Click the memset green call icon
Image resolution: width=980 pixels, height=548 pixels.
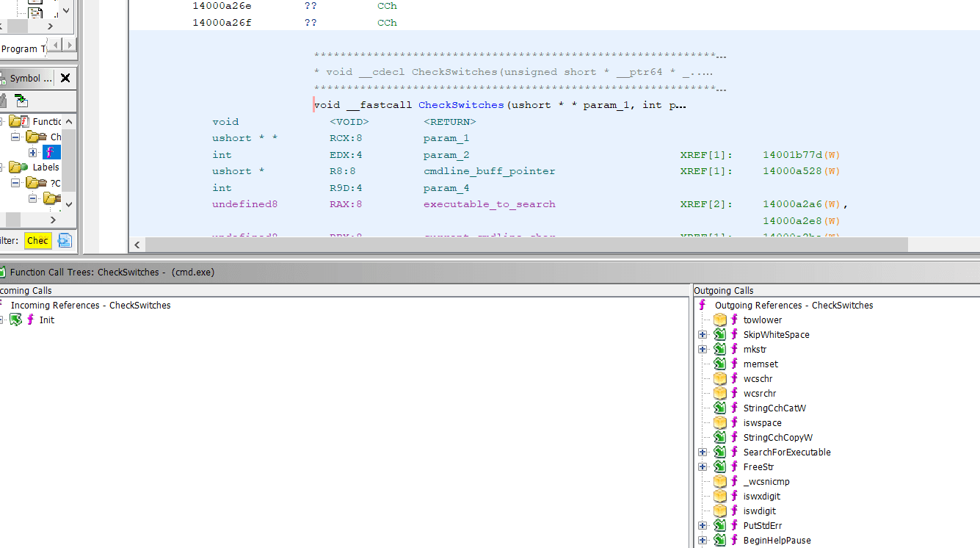pyautogui.click(x=720, y=364)
